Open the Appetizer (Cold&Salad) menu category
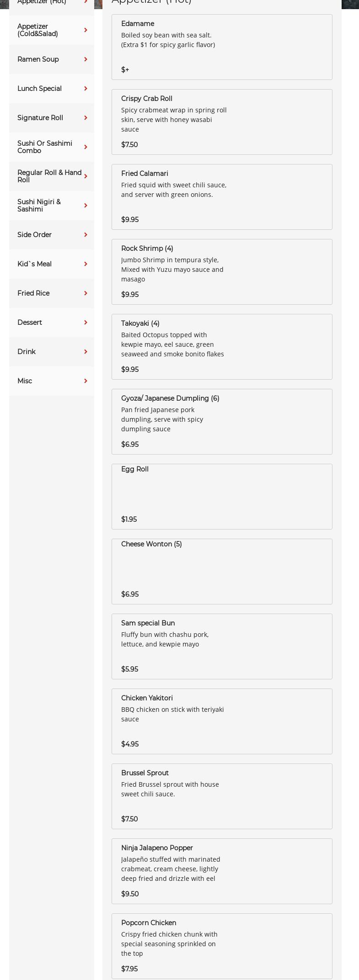 (x=38, y=30)
